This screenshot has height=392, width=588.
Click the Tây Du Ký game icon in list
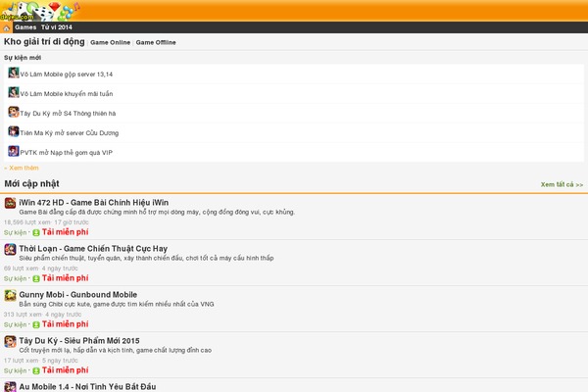pyautogui.click(x=10, y=341)
